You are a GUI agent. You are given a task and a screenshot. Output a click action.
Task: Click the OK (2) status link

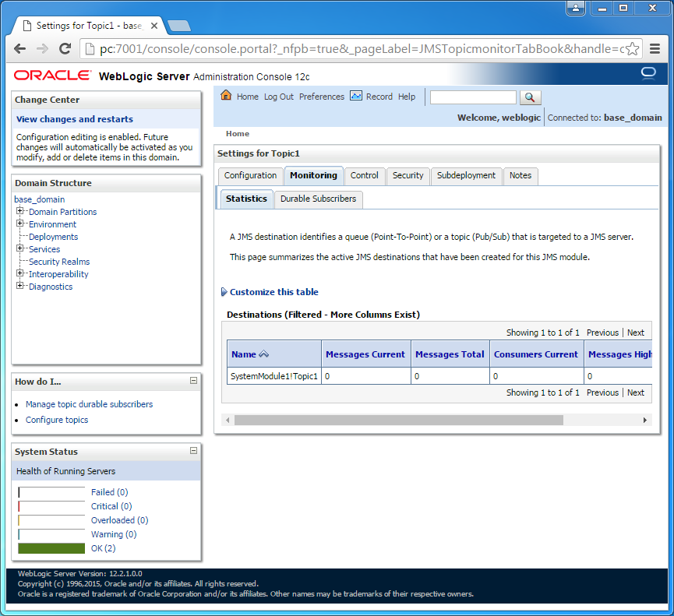[103, 548]
